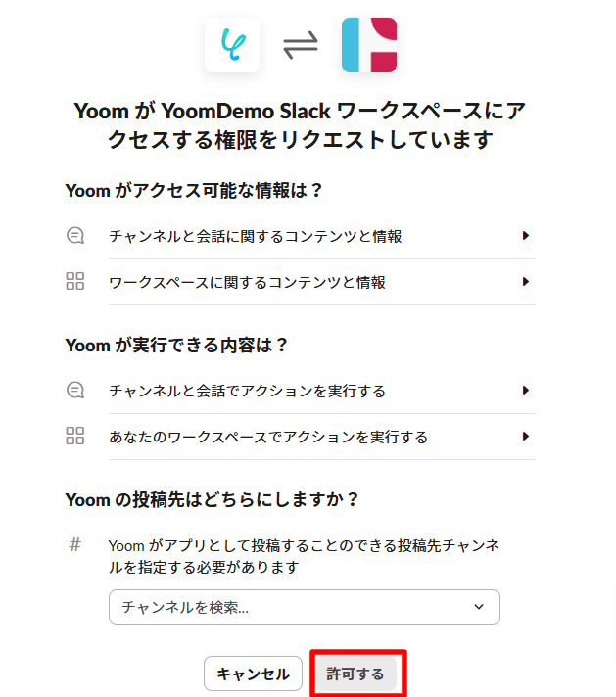Select チャンネルと会話でアクションを実行する row text
The image size is (616, 697).
tap(248, 391)
